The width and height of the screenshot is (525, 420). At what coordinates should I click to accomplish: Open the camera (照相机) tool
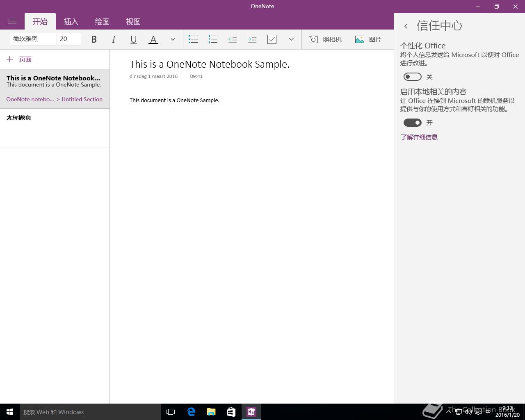[325, 39]
